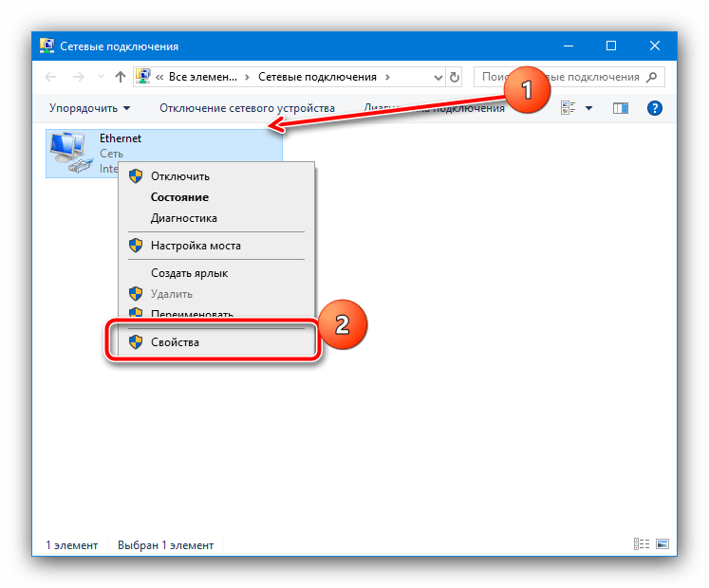709x588 pixels.
Task: Click the magnifier search icon
Action: click(x=651, y=77)
